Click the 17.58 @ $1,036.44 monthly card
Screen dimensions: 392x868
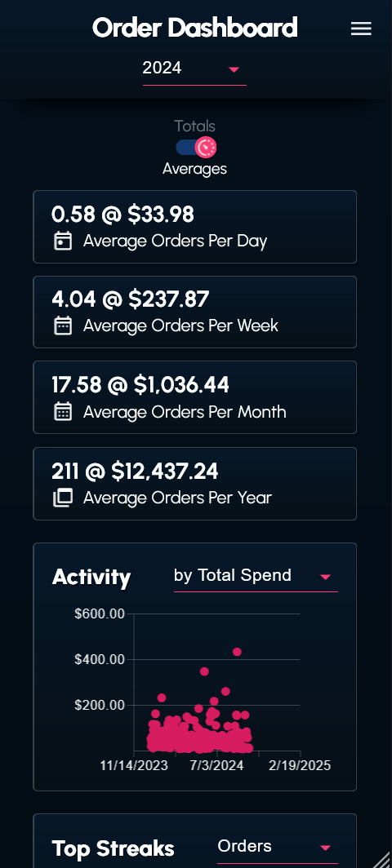[x=194, y=397]
